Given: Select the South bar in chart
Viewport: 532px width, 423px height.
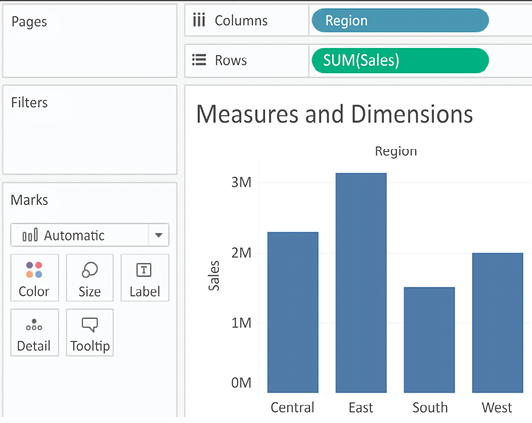Looking at the screenshot, I should click(x=429, y=340).
